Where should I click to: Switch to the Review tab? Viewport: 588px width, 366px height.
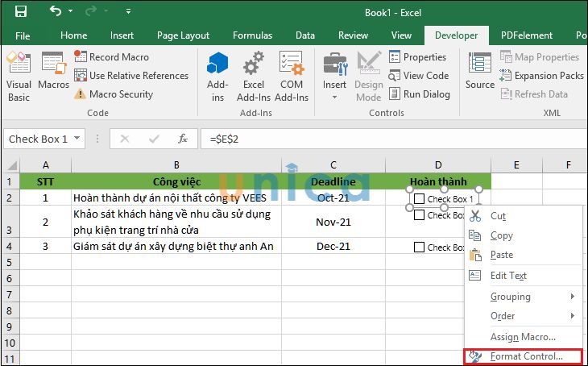click(x=353, y=35)
